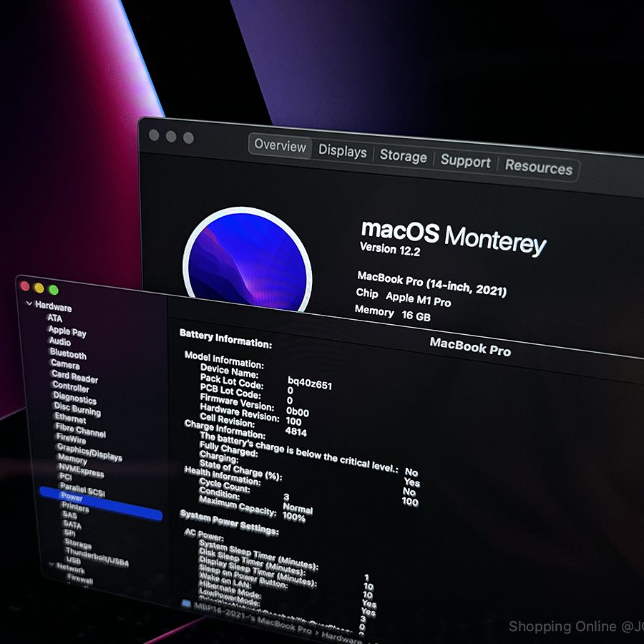The height and width of the screenshot is (644, 644).
Task: Click the "Model Information:" label
Action: coord(224,360)
